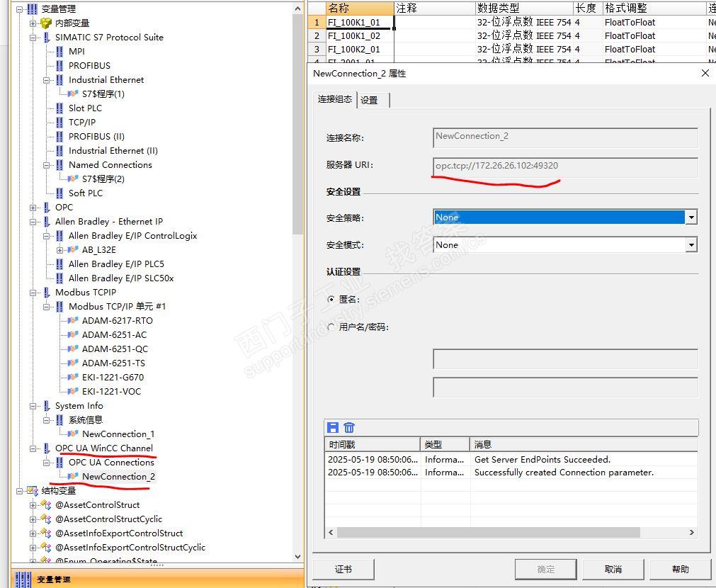This screenshot has width=716, height=588.
Task: Switch to the 设置 tab
Action: (373, 100)
